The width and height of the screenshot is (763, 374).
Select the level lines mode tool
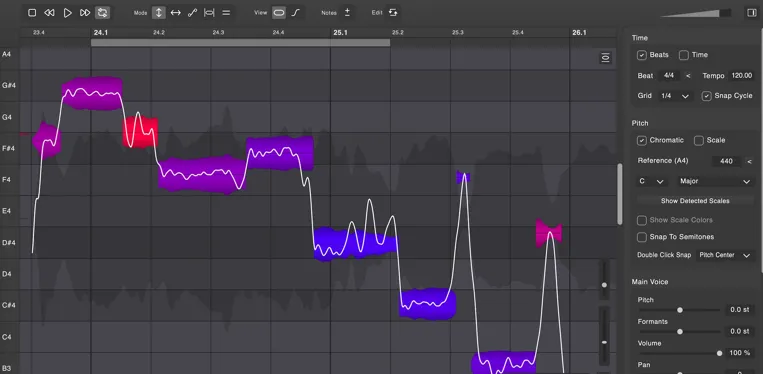[x=226, y=13]
